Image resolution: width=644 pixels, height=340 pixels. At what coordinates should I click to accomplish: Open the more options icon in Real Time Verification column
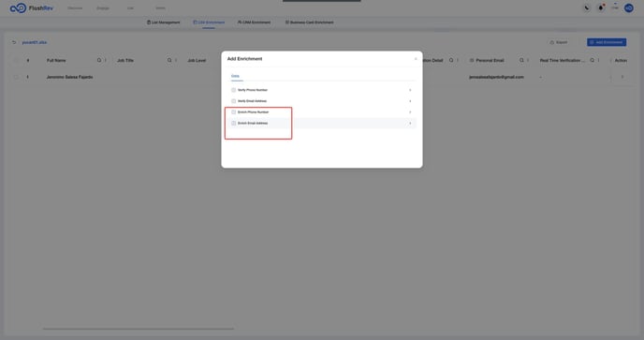[598, 61]
